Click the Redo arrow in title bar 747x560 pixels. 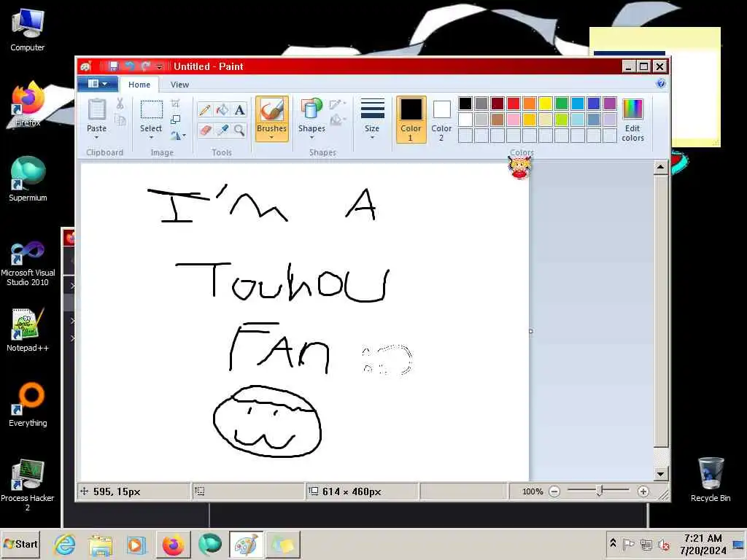click(x=145, y=66)
